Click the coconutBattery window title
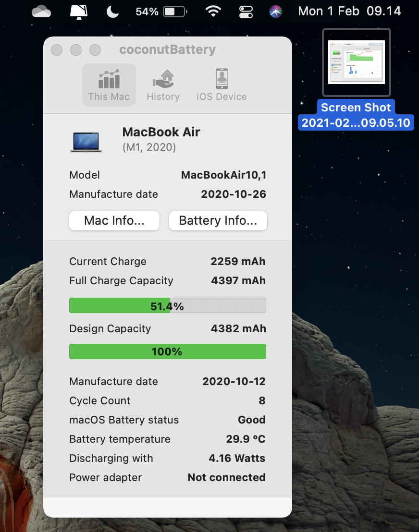 pyautogui.click(x=167, y=49)
